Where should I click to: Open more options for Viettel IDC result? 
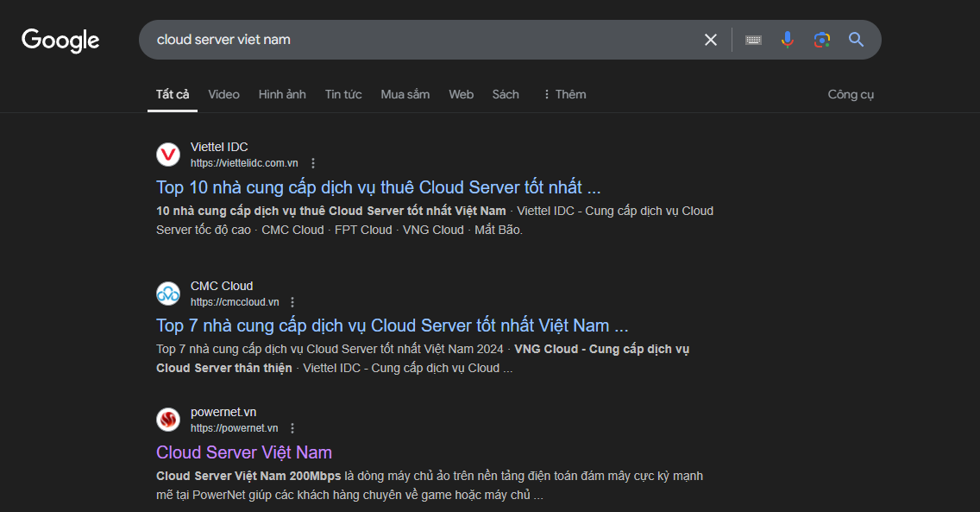click(x=313, y=163)
